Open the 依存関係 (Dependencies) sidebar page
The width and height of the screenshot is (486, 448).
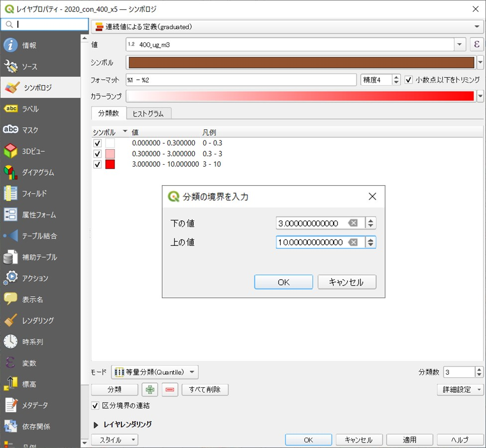point(40,426)
